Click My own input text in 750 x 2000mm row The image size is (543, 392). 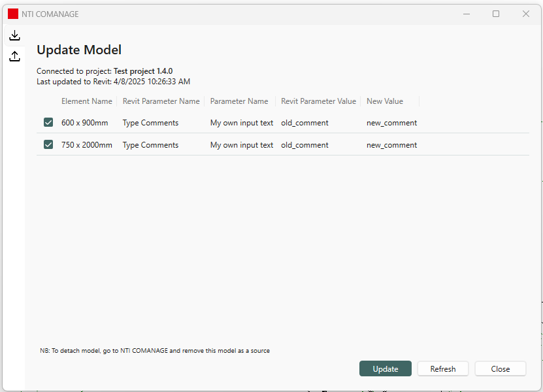[242, 145]
